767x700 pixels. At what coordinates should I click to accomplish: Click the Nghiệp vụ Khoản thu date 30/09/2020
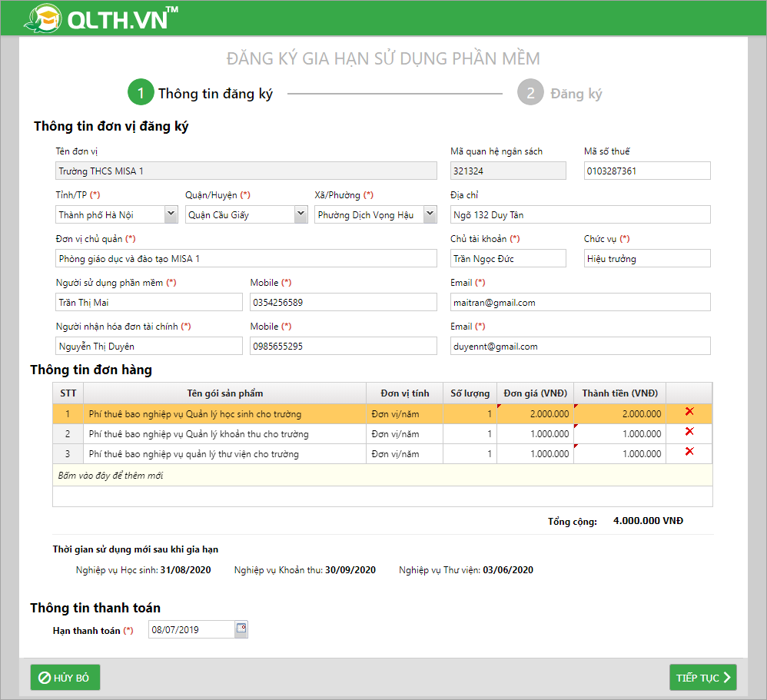[350, 570]
